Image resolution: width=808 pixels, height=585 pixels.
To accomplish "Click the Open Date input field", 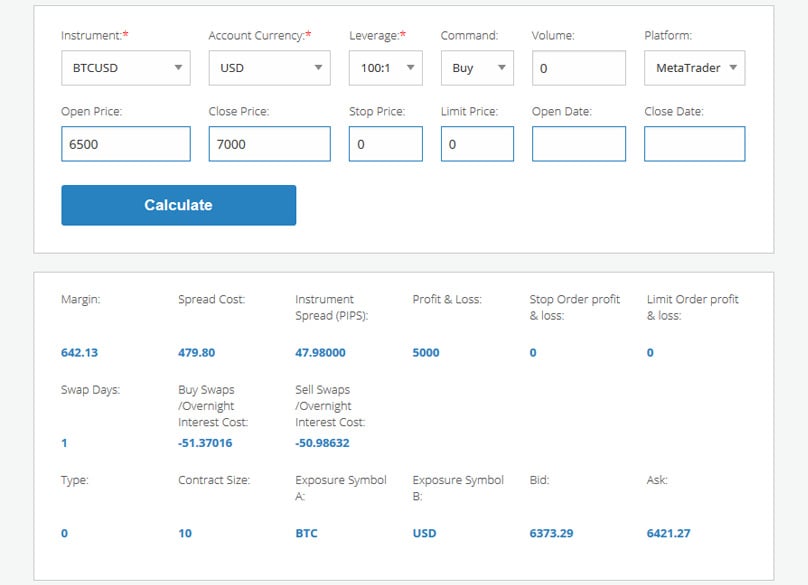I will coord(579,144).
